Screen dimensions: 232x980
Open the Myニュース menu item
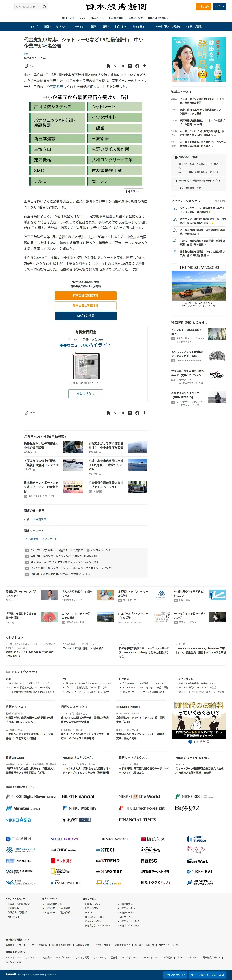click(x=97, y=18)
